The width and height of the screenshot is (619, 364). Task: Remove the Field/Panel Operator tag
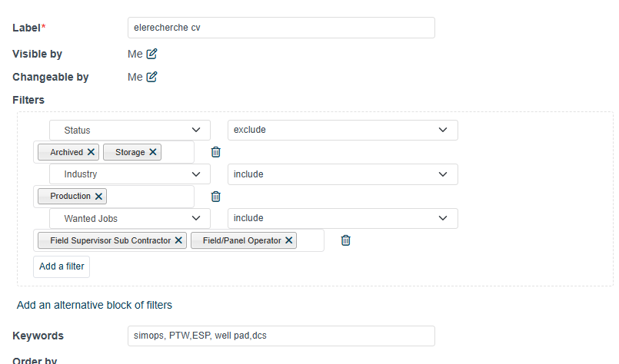coord(289,240)
